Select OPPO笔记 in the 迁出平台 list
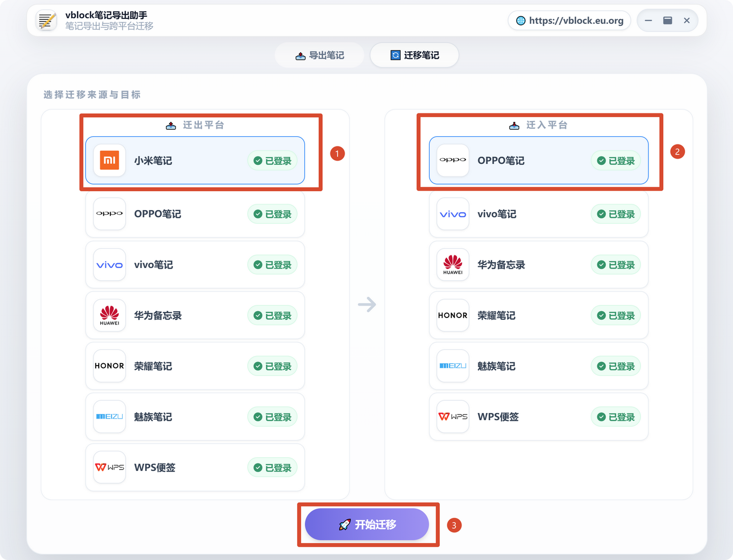This screenshot has height=560, width=733. pyautogui.click(x=195, y=214)
